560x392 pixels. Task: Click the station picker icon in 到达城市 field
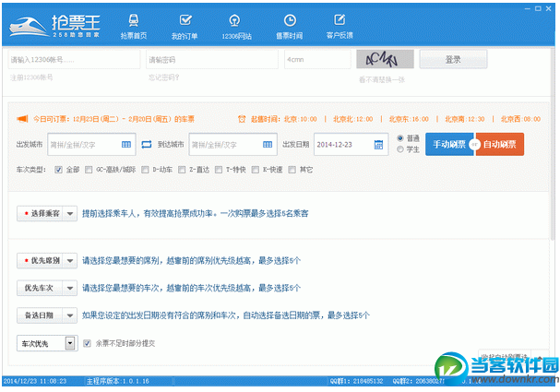(x=268, y=145)
